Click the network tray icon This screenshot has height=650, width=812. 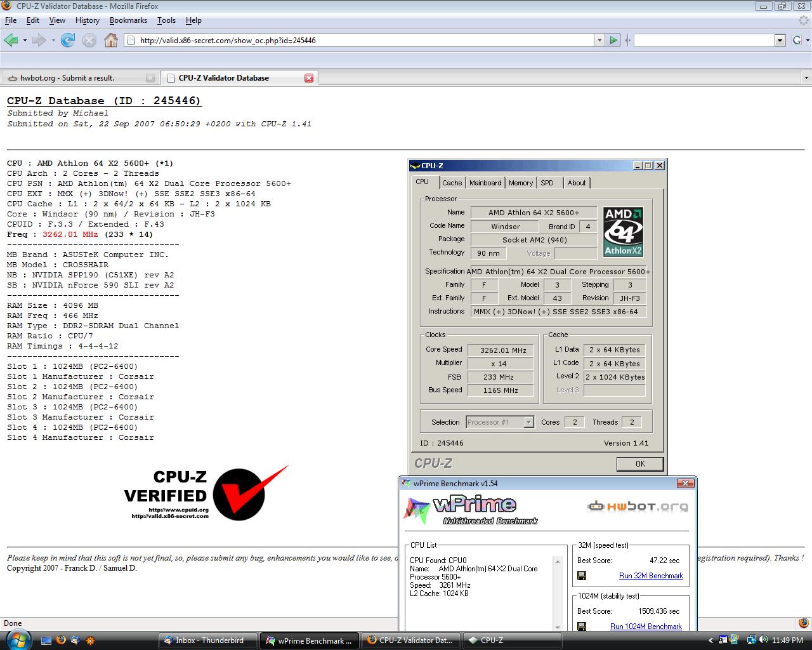(752, 640)
